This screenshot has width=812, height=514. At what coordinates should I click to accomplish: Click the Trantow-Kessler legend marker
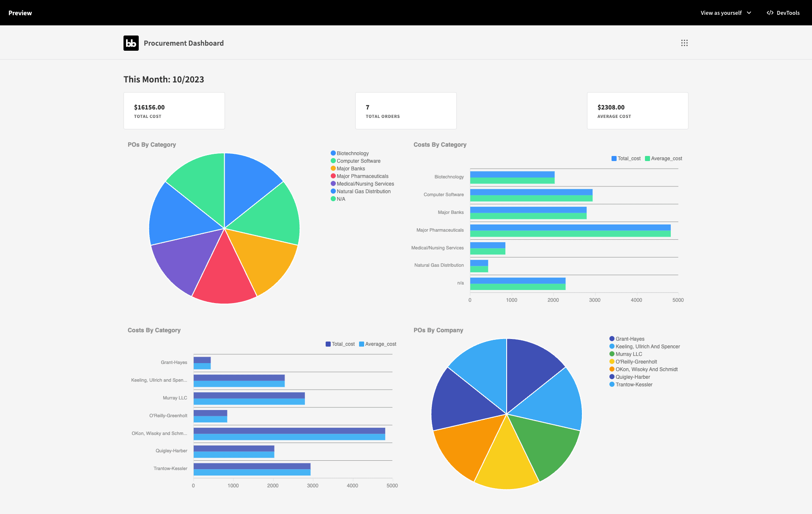612,385
